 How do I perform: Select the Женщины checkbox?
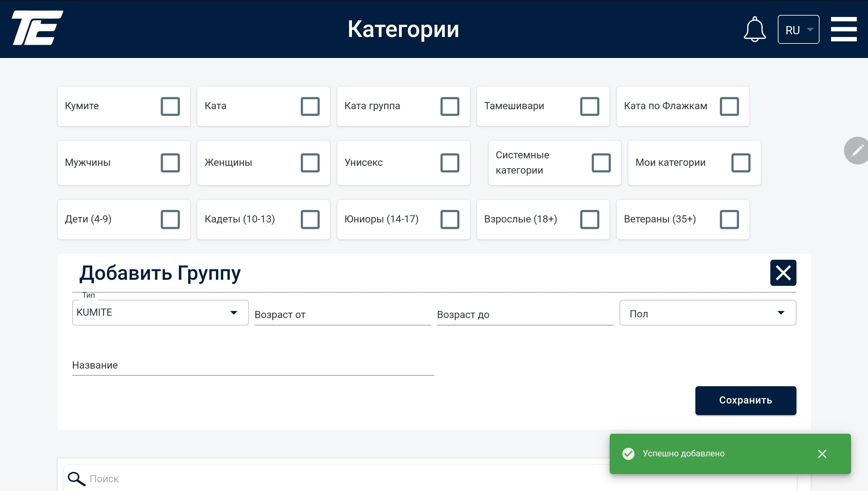coord(310,163)
